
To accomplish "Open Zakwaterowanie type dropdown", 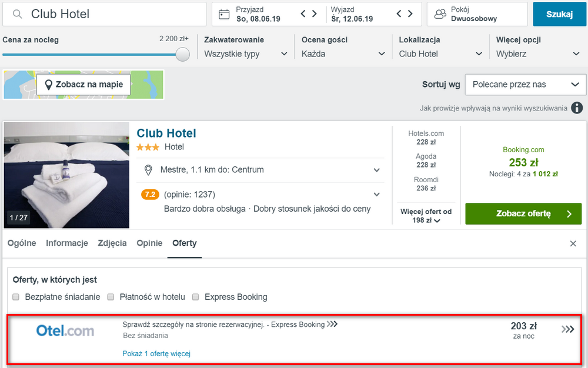I will click(x=246, y=54).
